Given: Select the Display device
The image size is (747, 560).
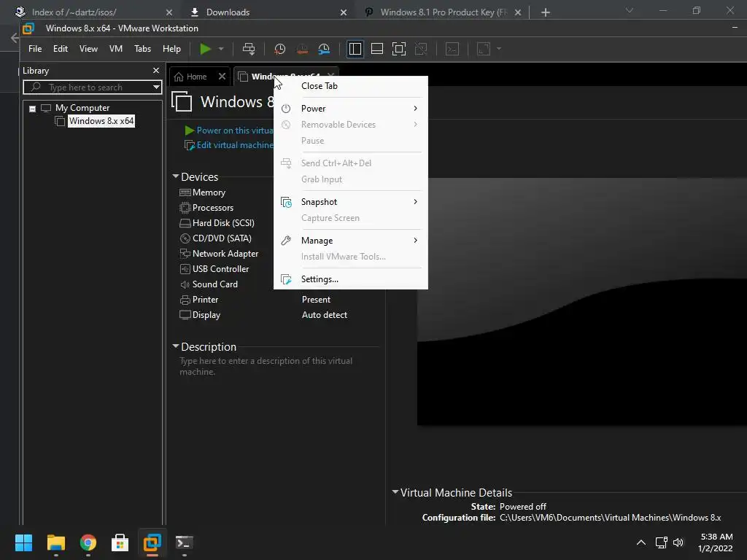Looking at the screenshot, I should point(200,315).
